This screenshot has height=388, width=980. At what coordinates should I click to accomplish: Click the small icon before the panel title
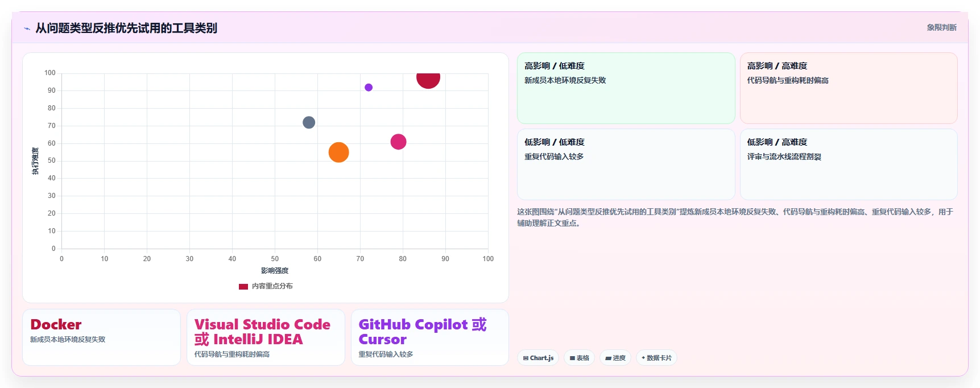(27, 28)
